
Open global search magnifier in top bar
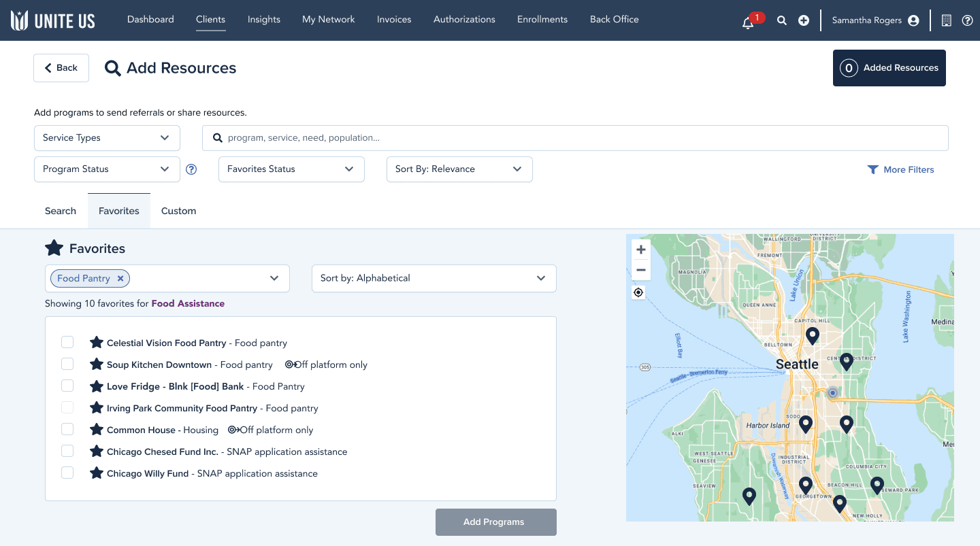[782, 20]
